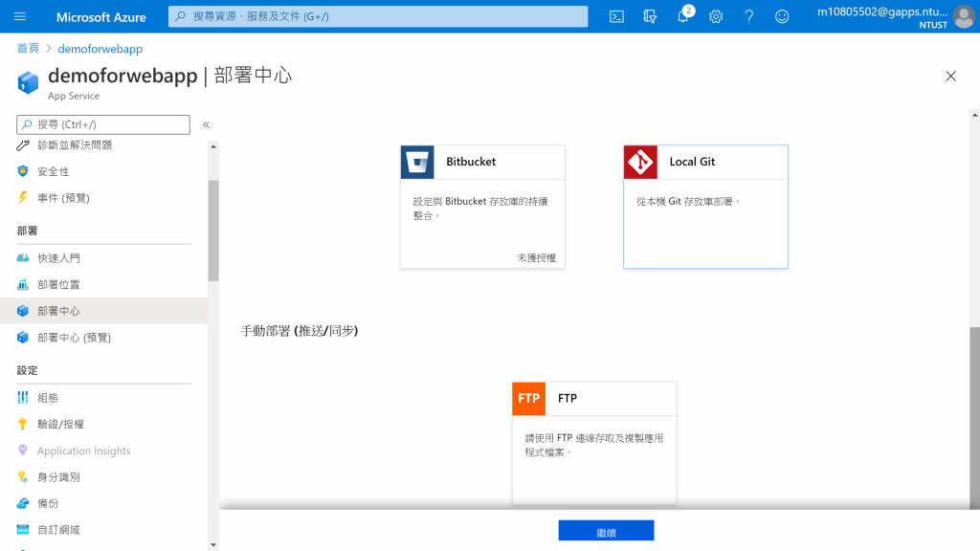Click the App Service resource cube icon

(28, 82)
